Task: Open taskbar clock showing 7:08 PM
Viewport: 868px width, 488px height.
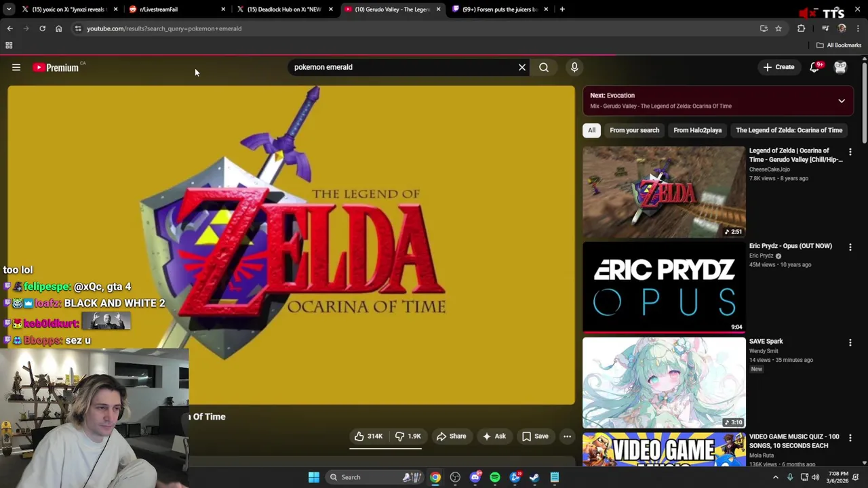Action: point(837,477)
